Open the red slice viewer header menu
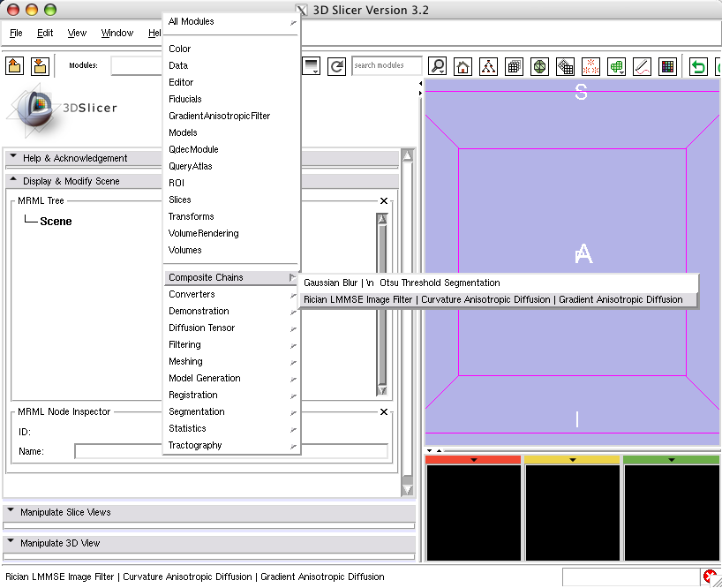Viewport: 722px width, 588px height. pos(474,460)
